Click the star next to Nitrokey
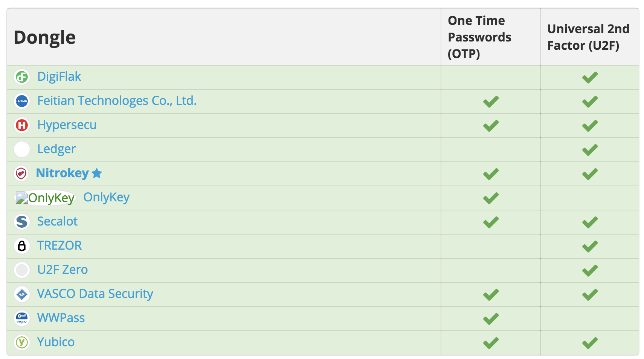This screenshot has height=359, width=644. click(97, 173)
